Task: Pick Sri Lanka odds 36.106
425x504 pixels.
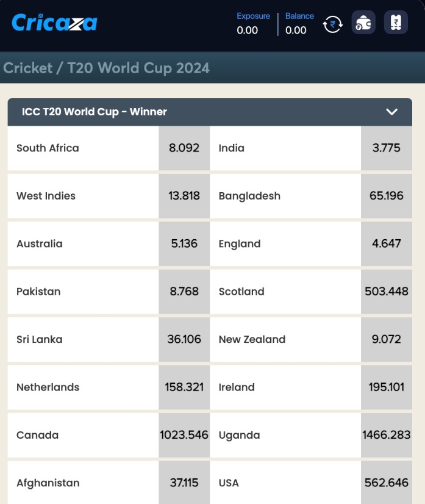Action: pos(184,339)
